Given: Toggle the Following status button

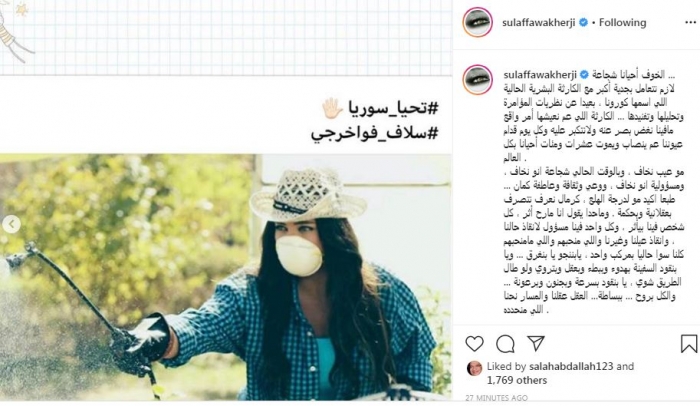Looking at the screenshot, I should tap(622, 22).
